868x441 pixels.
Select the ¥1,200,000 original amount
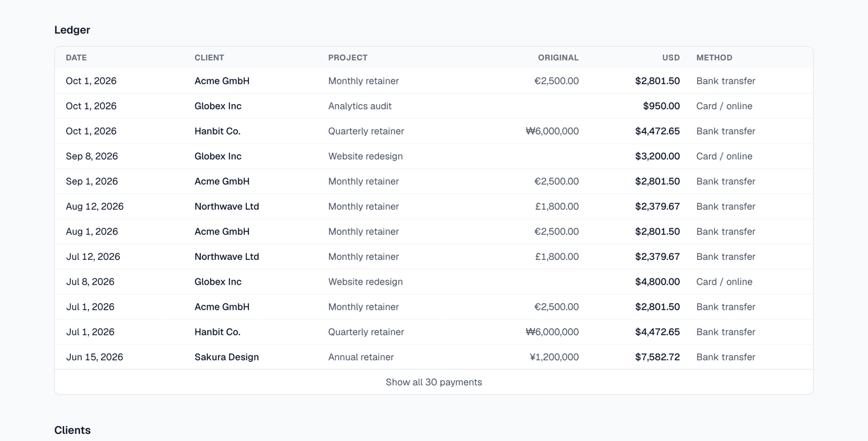pos(554,357)
